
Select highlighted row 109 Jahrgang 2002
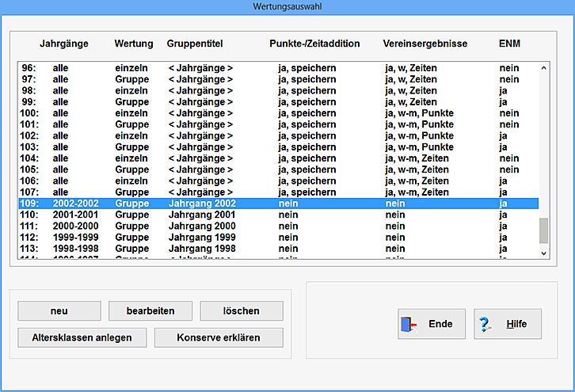tap(277, 204)
